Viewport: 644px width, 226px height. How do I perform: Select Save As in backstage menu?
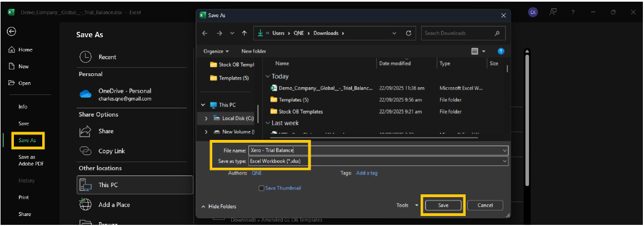tap(27, 140)
